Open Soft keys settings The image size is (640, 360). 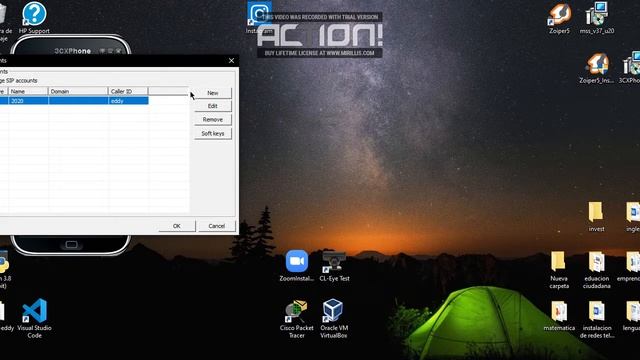point(213,133)
